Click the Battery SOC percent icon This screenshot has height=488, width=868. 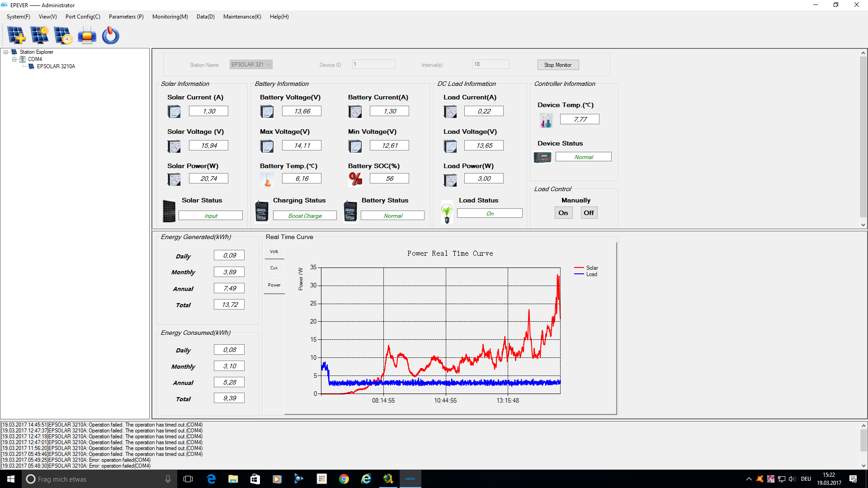[x=355, y=179]
